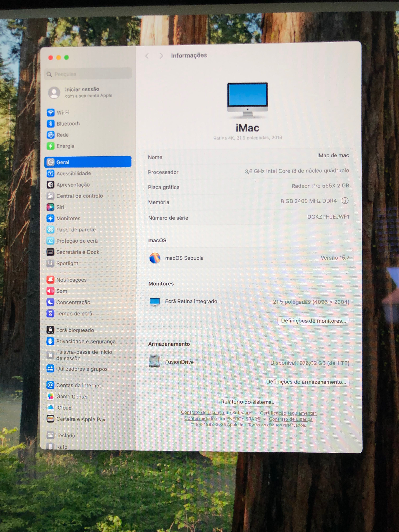The image size is (399, 532).
Task: Open Contrato de Licença de Software link
Action: (216, 412)
